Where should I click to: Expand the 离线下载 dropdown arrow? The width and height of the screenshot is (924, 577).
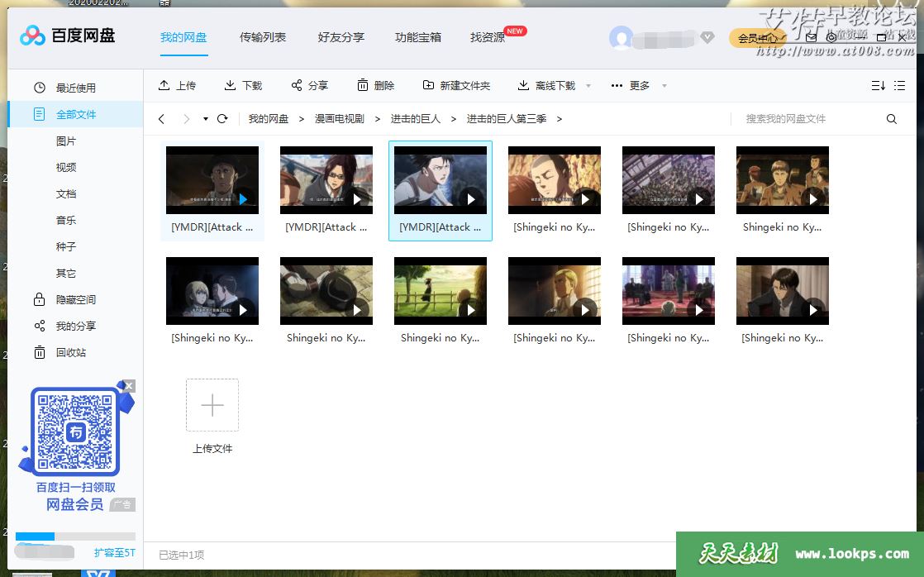588,86
